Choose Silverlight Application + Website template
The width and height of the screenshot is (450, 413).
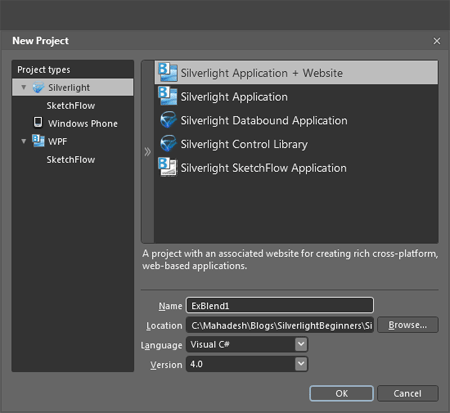click(296, 73)
